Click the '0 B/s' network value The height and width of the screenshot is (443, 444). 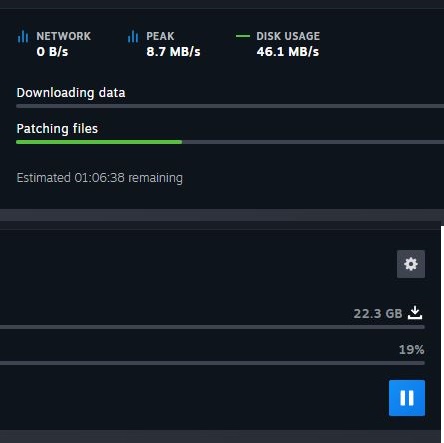(x=52, y=52)
